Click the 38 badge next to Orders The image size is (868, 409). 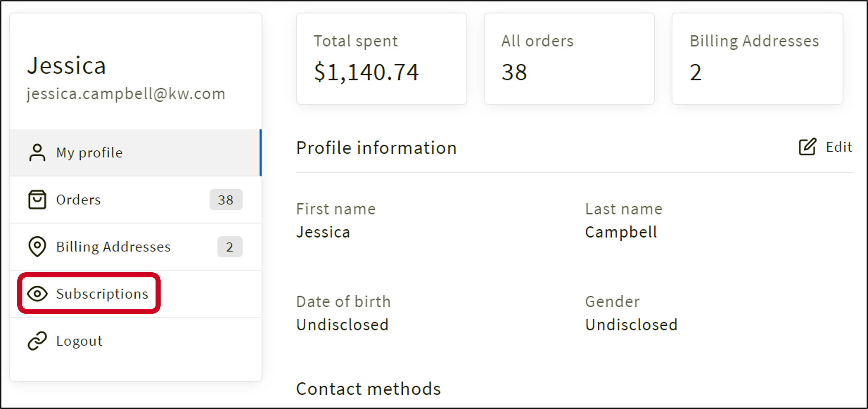tap(226, 199)
